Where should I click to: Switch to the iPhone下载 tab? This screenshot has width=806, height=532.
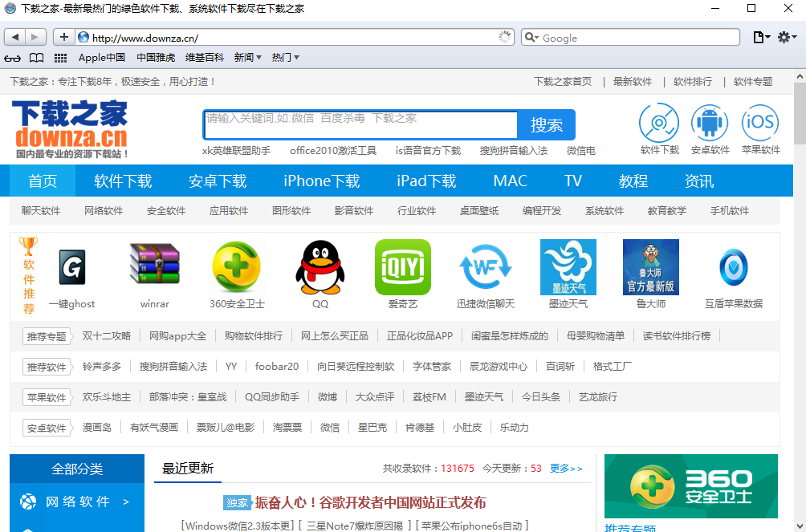(x=320, y=181)
